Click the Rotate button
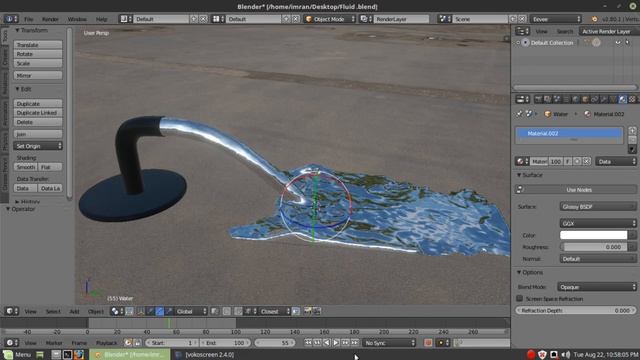This screenshot has width=640, height=360. tap(38, 54)
